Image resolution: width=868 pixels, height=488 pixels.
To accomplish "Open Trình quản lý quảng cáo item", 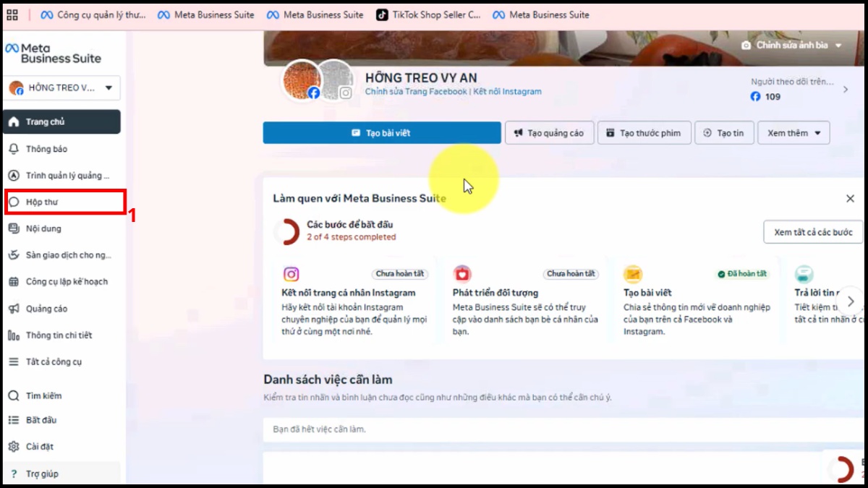I will coord(61,175).
